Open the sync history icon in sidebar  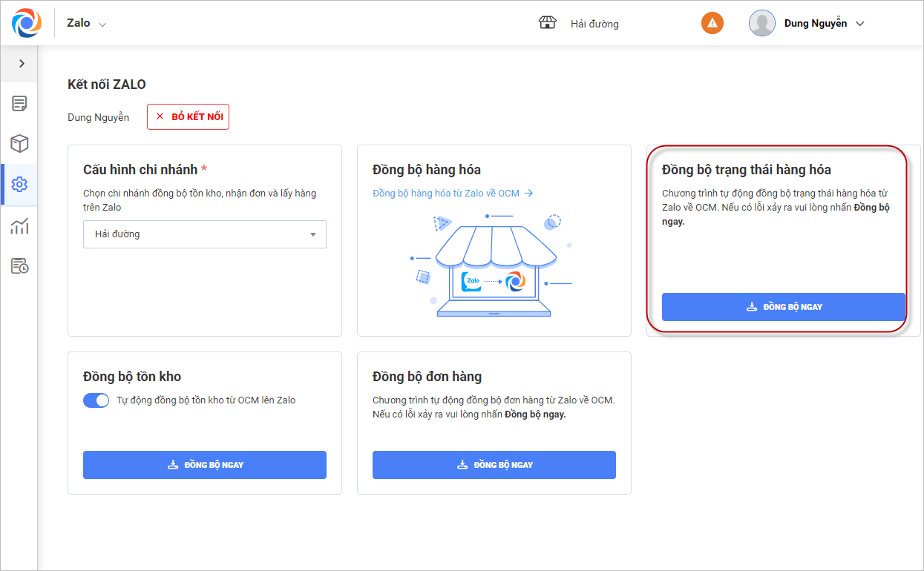tap(19, 265)
